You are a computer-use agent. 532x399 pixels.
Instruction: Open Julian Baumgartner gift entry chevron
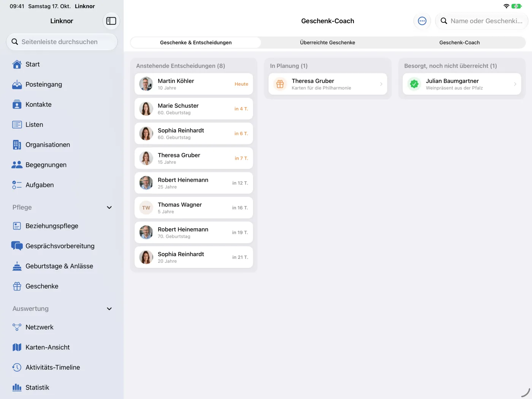[515, 84]
